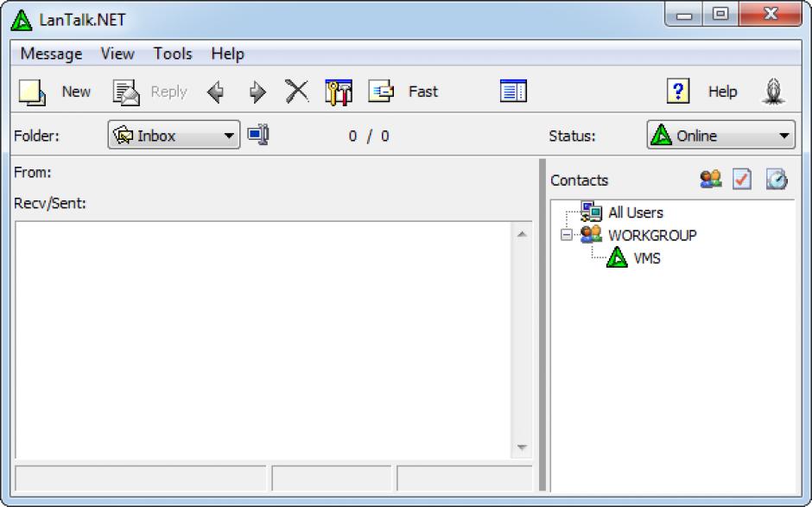Click scrollbar up arrow in message pane
Image resolution: width=812 pixels, height=507 pixels.
522,234
